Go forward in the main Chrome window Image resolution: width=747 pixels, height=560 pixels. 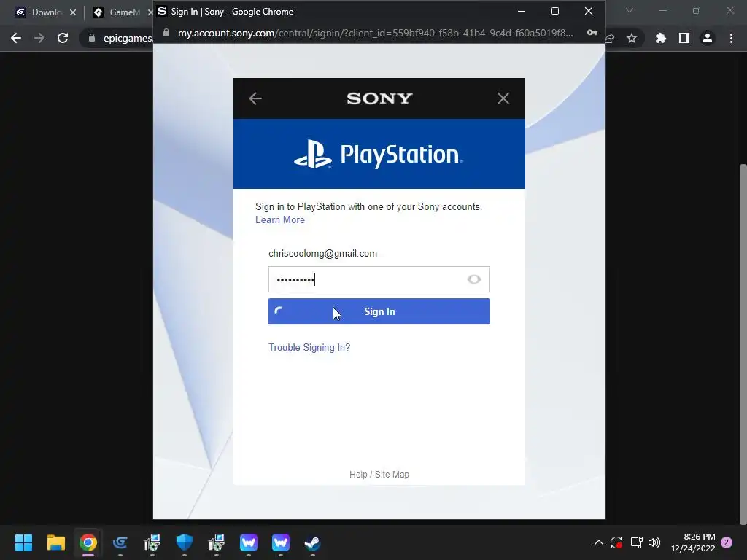(x=39, y=38)
